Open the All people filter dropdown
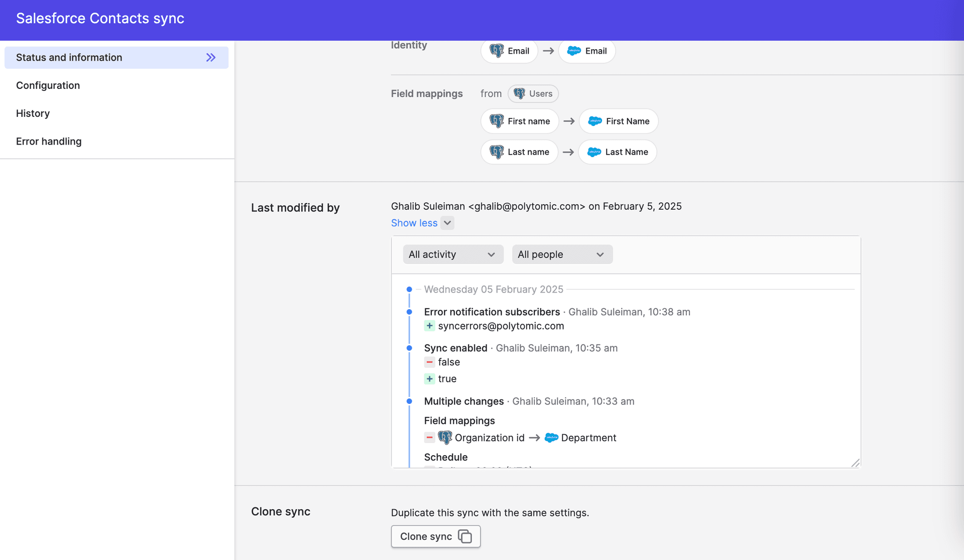Image resolution: width=964 pixels, height=560 pixels. click(x=562, y=254)
